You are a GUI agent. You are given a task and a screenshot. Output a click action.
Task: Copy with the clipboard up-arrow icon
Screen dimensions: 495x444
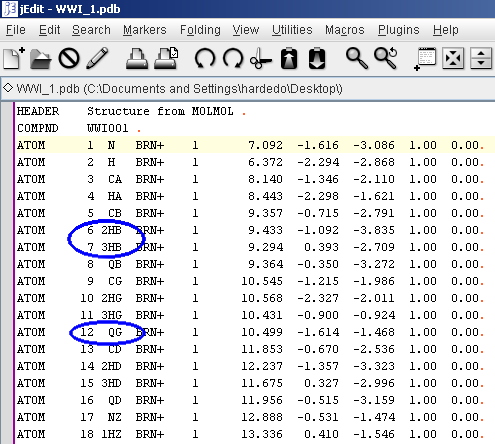289,58
